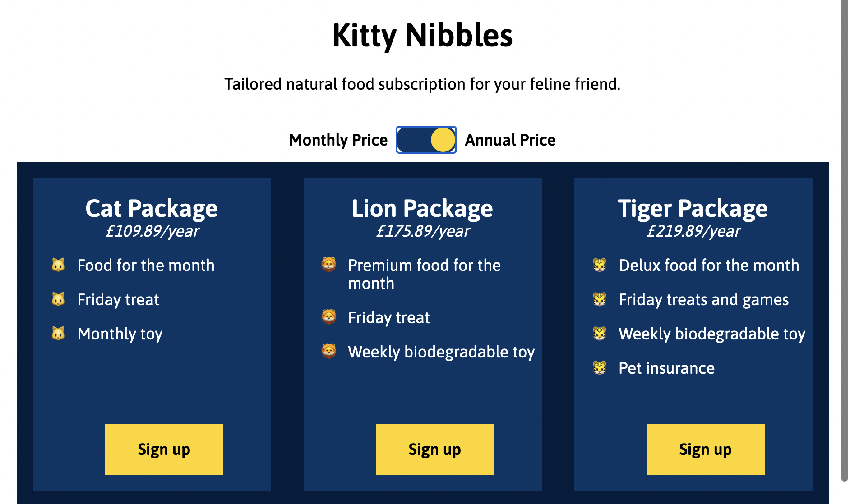Click the Kitty Nibbles heading
This screenshot has height=504, width=850.
422,35
